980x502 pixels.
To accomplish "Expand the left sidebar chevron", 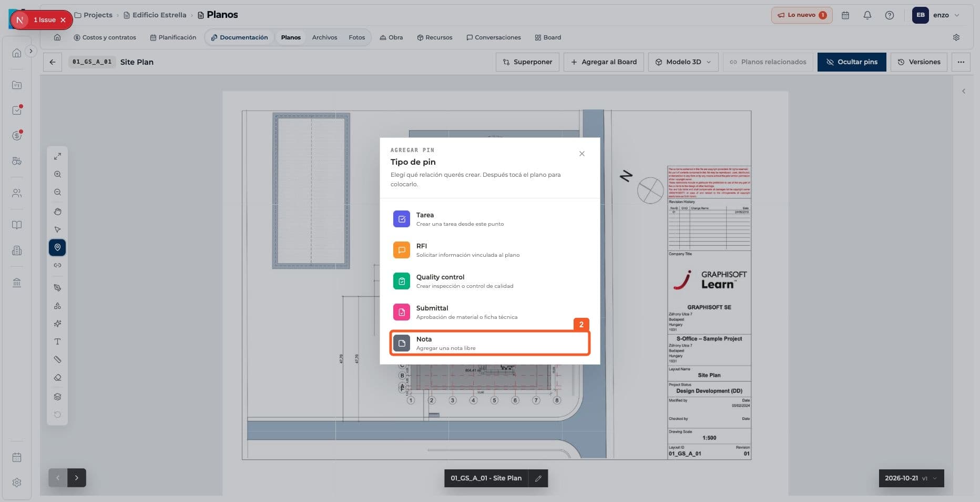I will [31, 51].
